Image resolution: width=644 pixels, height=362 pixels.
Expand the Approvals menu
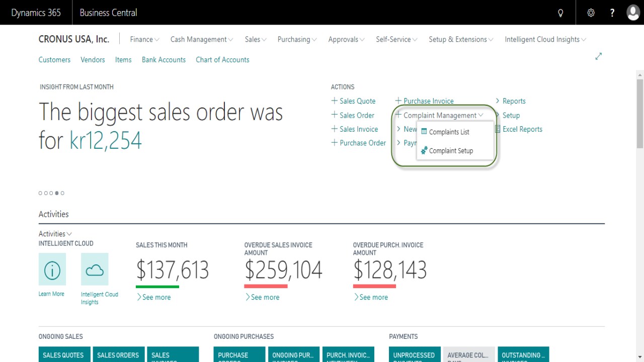(347, 39)
